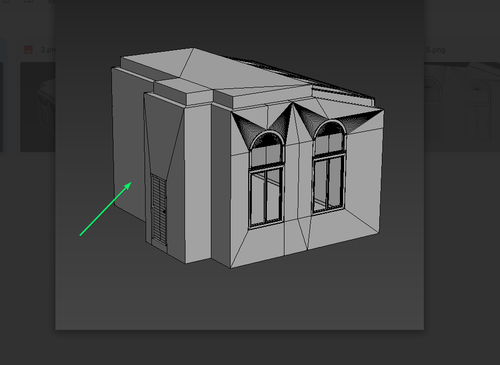
Task: Select the 2.png file name in background
Action: tap(48, 50)
